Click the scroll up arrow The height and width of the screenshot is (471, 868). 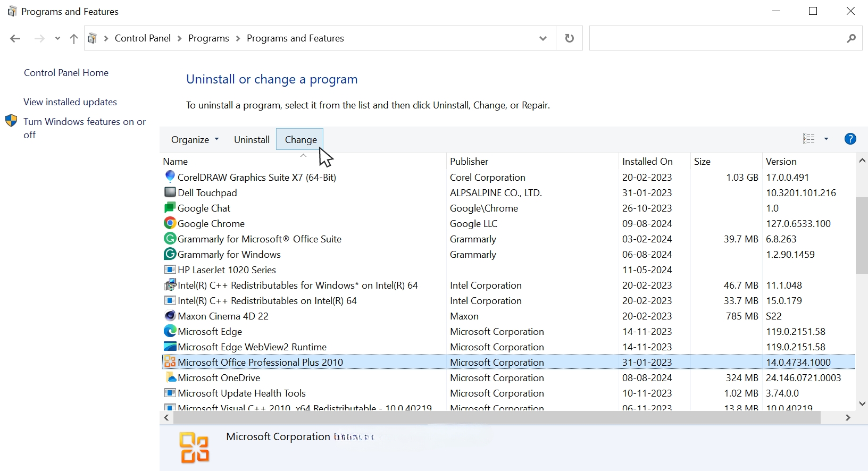tap(862, 161)
